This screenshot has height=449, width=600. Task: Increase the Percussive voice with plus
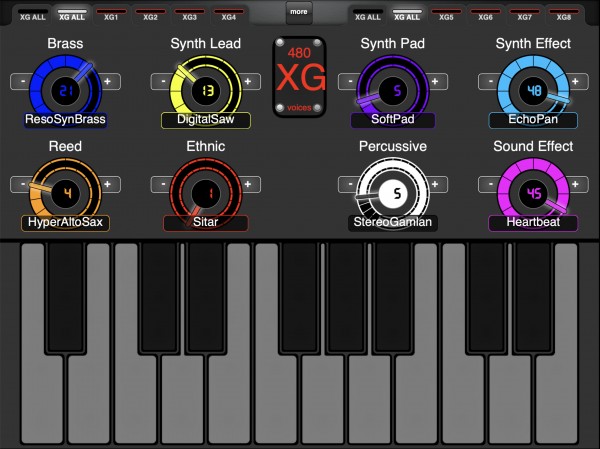point(435,184)
